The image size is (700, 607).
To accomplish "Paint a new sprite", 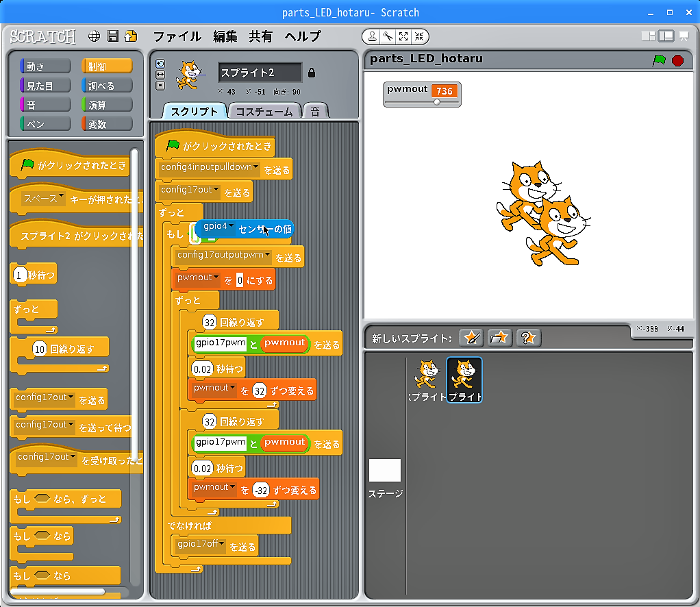I will pyautogui.click(x=471, y=338).
